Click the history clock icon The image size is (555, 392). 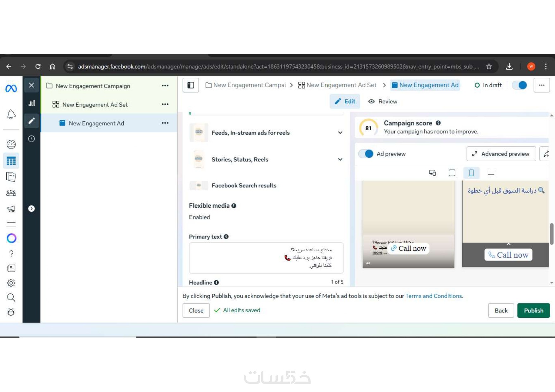pos(32,138)
